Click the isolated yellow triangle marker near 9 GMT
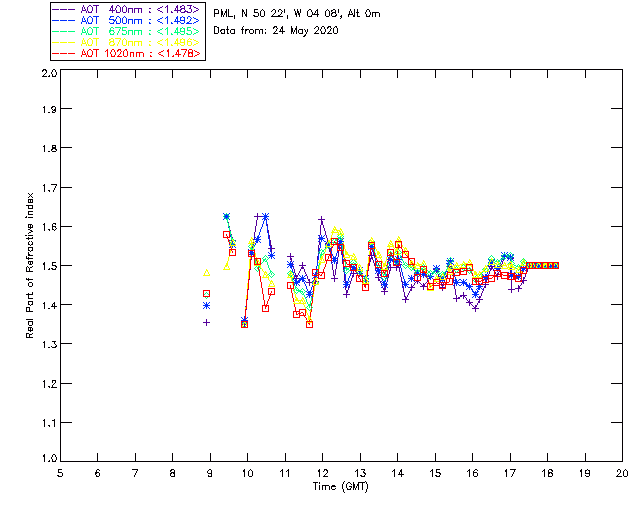Image resolution: width=640 pixels, height=512 pixels. [x=207, y=273]
